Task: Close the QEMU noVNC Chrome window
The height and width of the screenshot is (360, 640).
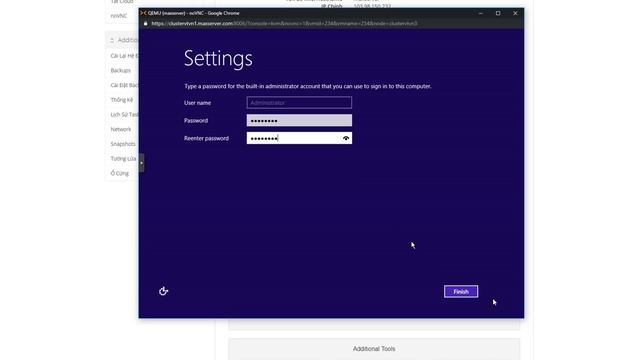Action: tap(515, 13)
